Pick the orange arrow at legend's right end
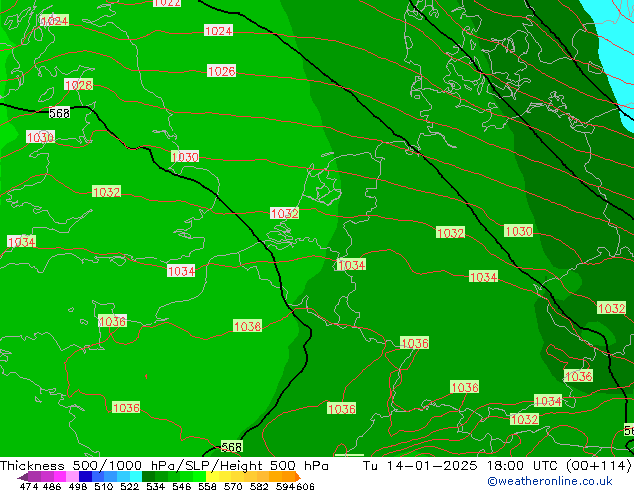Image resolution: width=634 pixels, height=490 pixels. tap(298, 477)
